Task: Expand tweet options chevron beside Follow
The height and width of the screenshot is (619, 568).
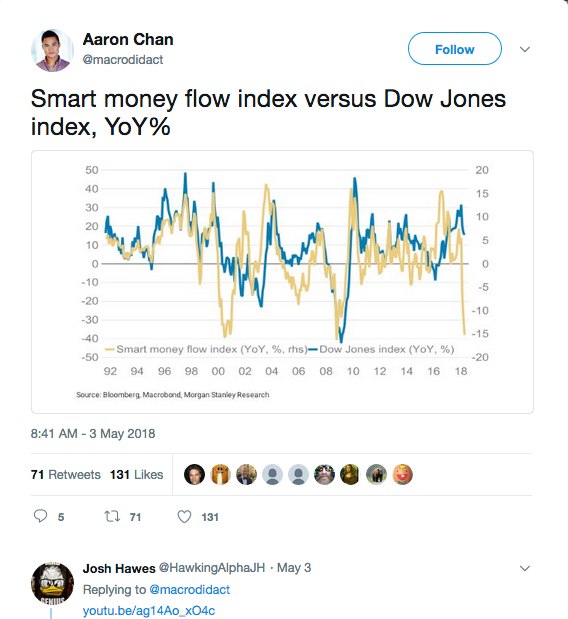Action: [x=525, y=49]
